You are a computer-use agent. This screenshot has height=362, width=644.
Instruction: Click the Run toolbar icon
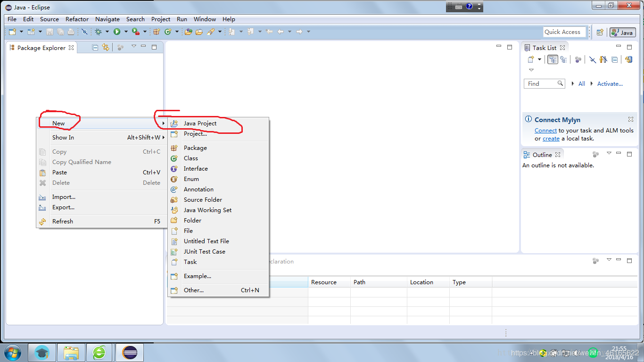117,31
